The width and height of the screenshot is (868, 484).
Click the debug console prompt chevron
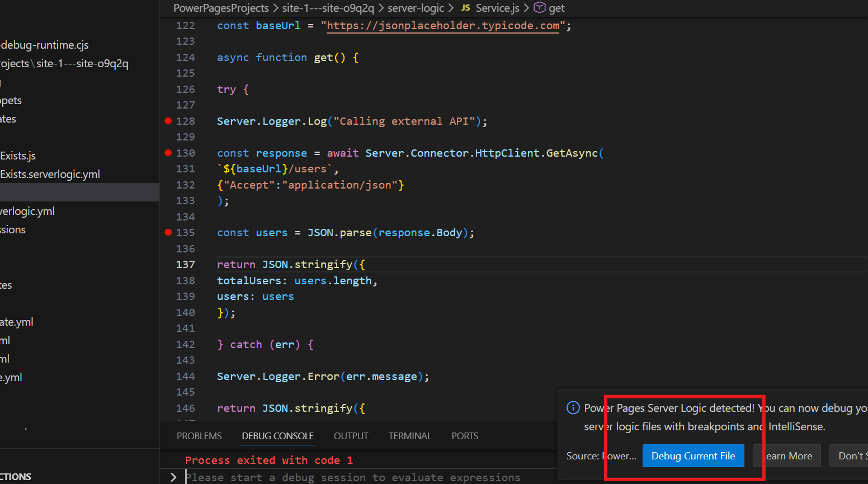[x=173, y=477]
